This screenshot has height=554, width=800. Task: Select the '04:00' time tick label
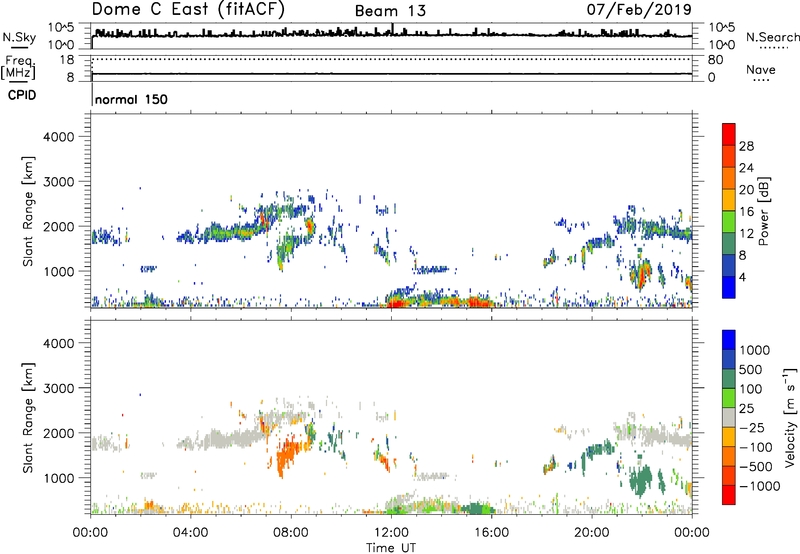[190, 533]
